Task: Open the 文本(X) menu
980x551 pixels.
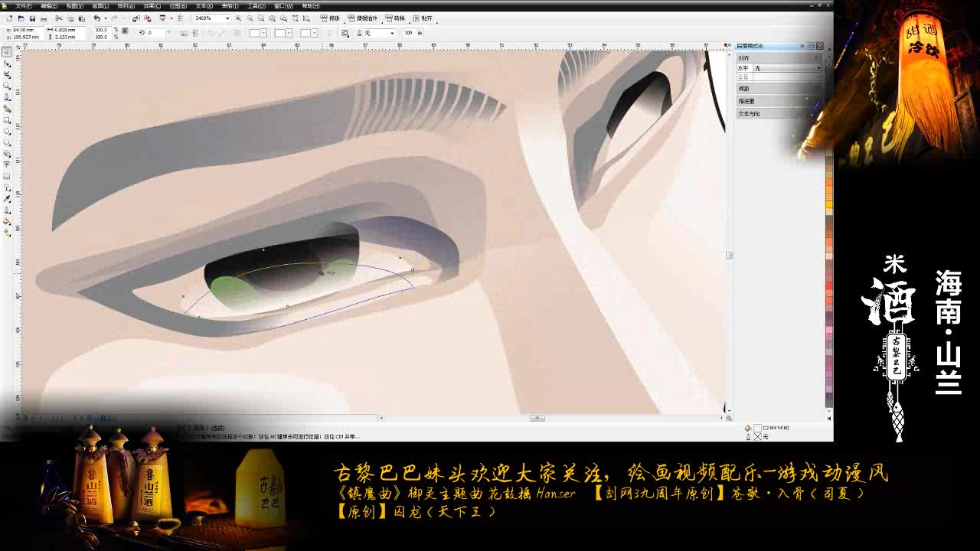Action: coord(204,6)
